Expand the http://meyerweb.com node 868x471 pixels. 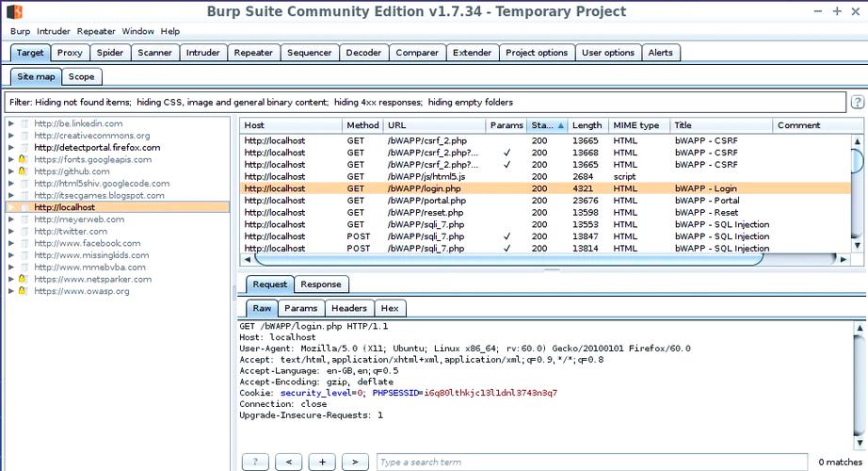pos(11,219)
